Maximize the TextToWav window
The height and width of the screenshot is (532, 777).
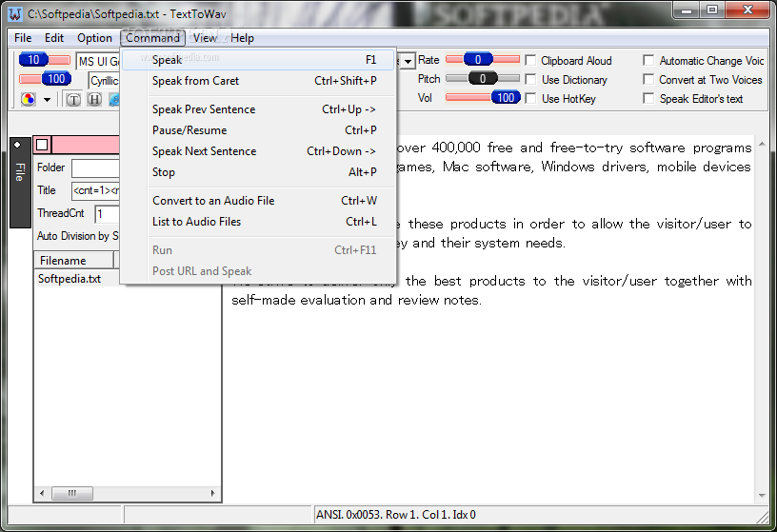[x=712, y=10]
